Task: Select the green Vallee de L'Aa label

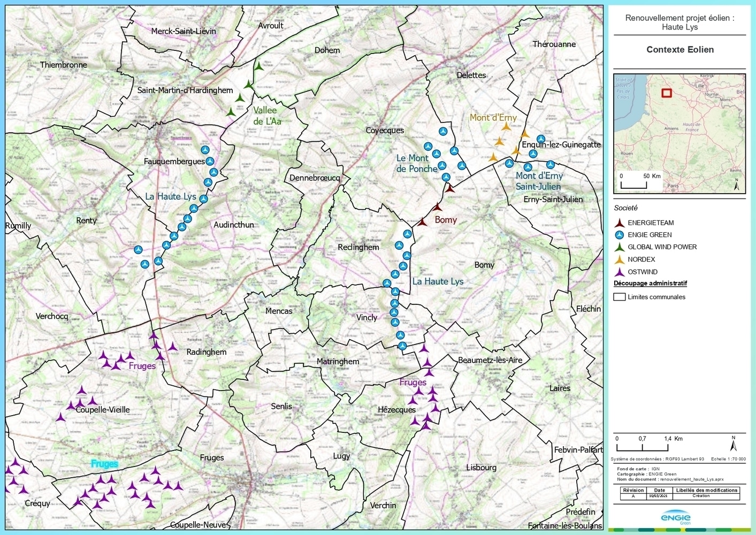Action: 266,116
